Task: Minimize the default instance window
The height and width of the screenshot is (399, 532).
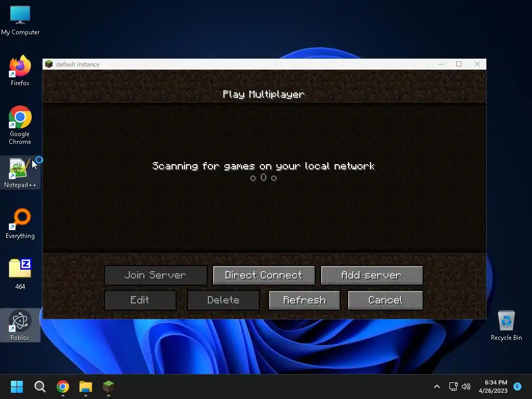Action: click(441, 64)
